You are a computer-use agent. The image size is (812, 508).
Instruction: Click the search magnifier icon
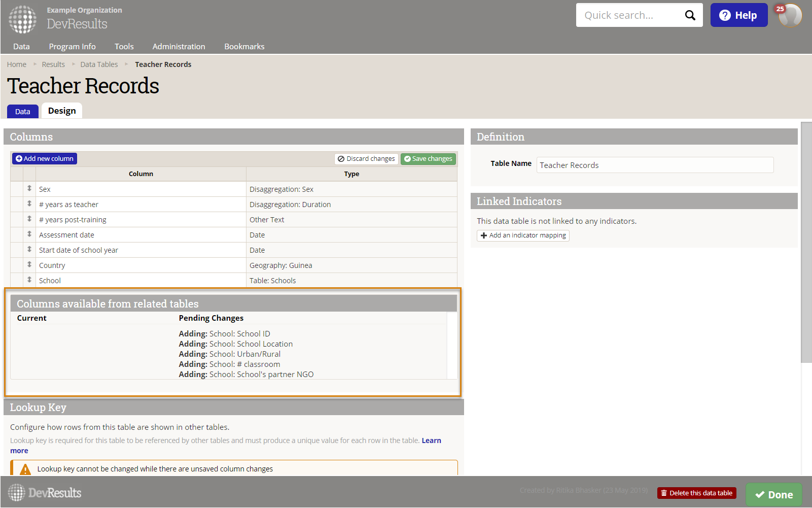coord(690,15)
